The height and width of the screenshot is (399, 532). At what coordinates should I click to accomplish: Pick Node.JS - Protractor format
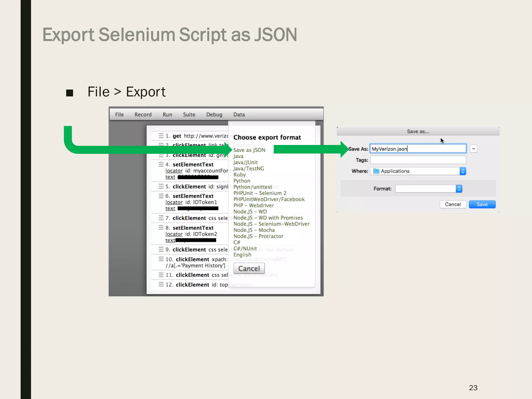pyautogui.click(x=258, y=236)
